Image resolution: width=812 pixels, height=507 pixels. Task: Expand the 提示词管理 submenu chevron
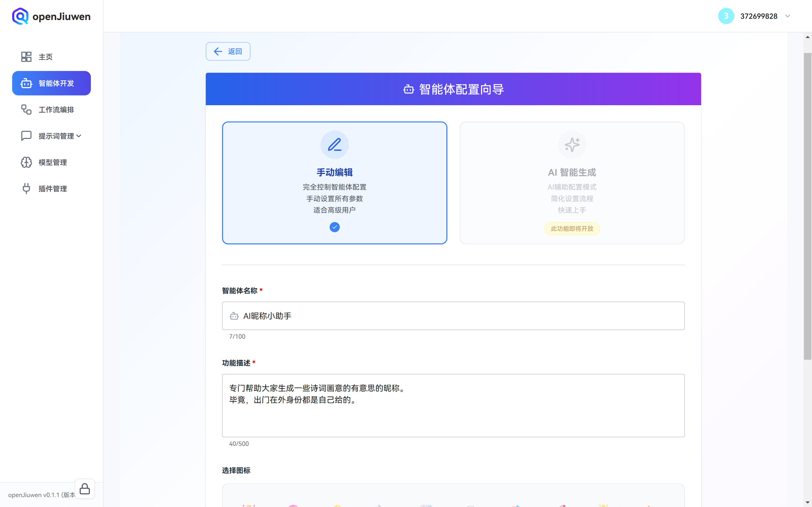79,136
